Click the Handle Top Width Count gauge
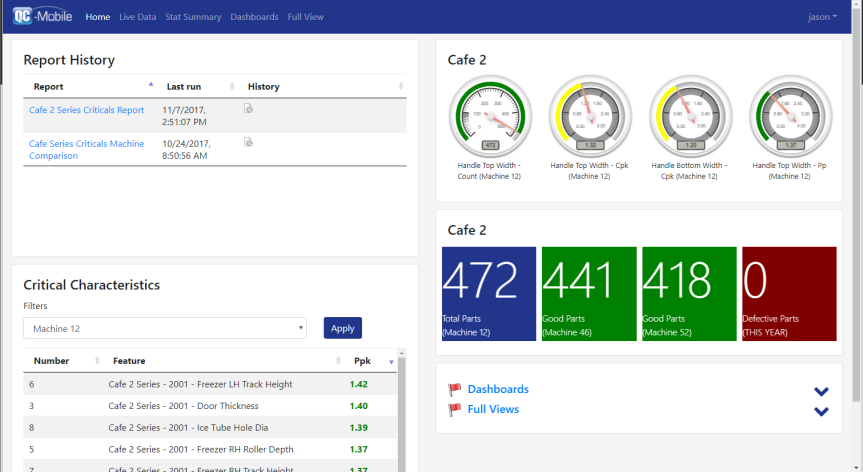The width and height of the screenshot is (863, 472). tap(490, 114)
